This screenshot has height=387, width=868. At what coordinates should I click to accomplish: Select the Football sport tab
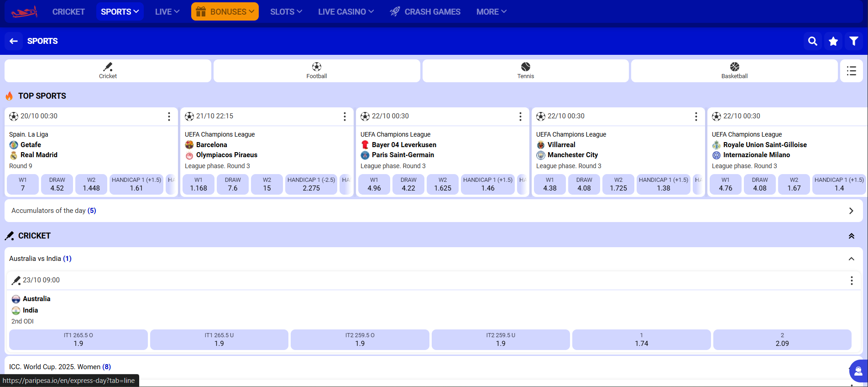pyautogui.click(x=317, y=71)
